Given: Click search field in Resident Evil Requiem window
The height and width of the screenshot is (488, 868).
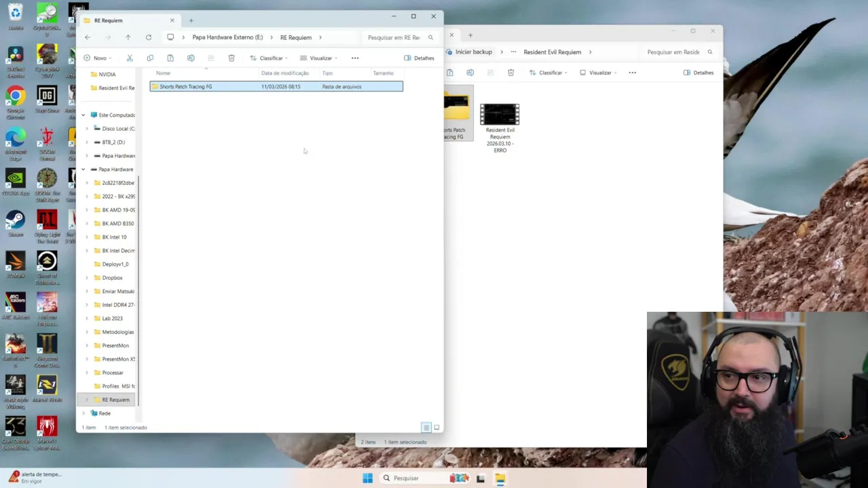Looking at the screenshot, I should tap(680, 52).
